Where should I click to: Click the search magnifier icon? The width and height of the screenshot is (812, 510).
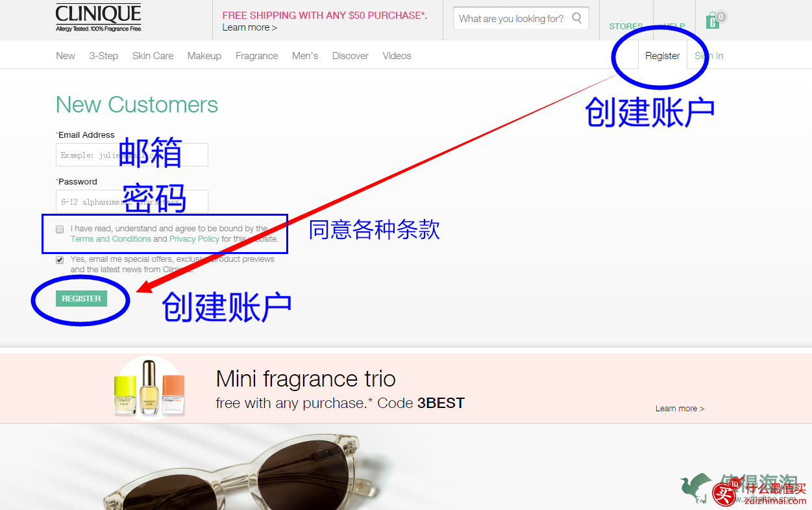(x=576, y=18)
